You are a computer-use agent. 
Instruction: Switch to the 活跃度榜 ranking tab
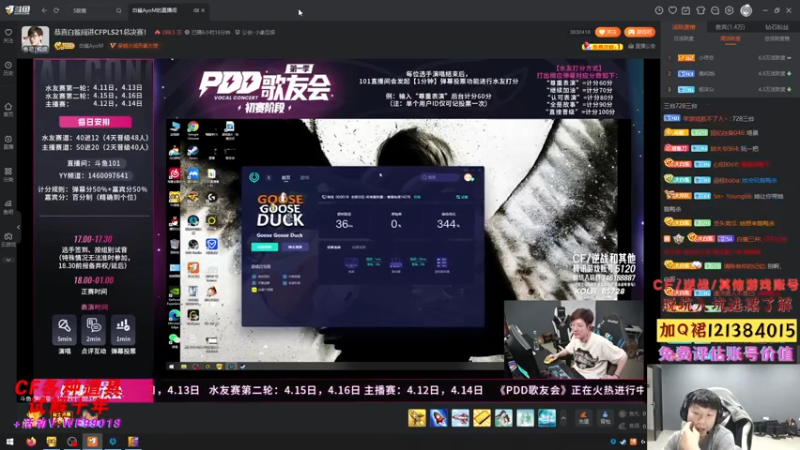(x=683, y=27)
